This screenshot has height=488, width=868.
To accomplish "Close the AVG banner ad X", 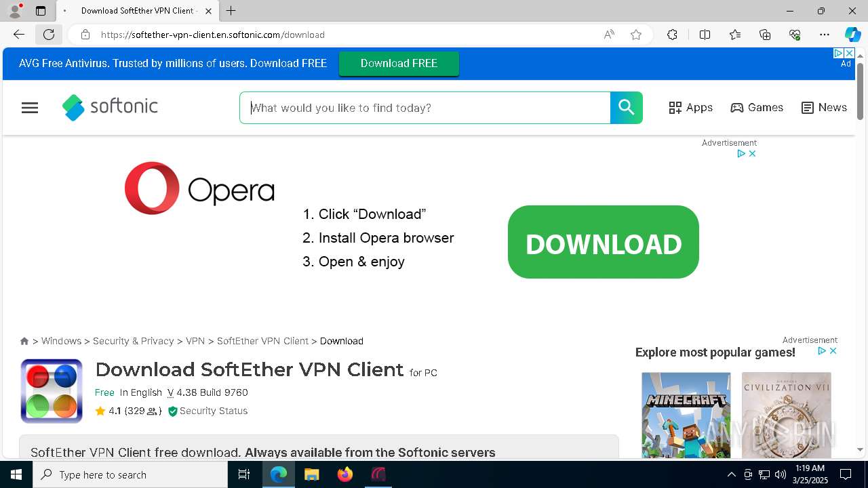I will click(848, 53).
